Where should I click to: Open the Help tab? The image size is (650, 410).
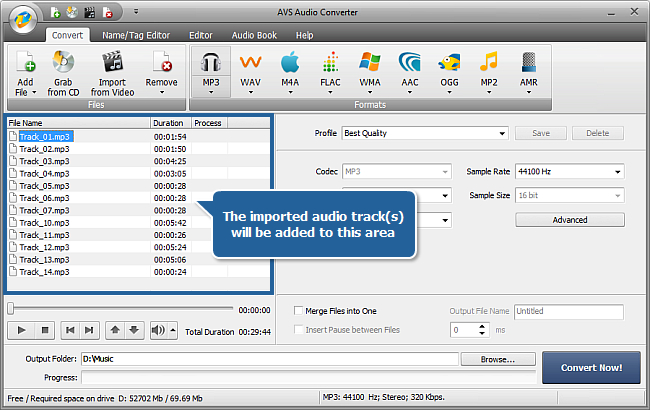coord(304,35)
